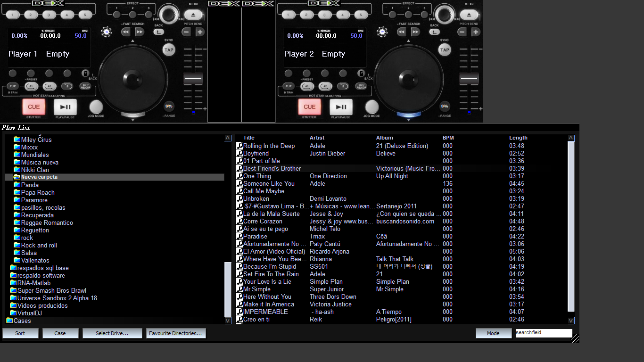Click the A2 hot start button on Player 1
The height and width of the screenshot is (362, 644).
pos(49,86)
